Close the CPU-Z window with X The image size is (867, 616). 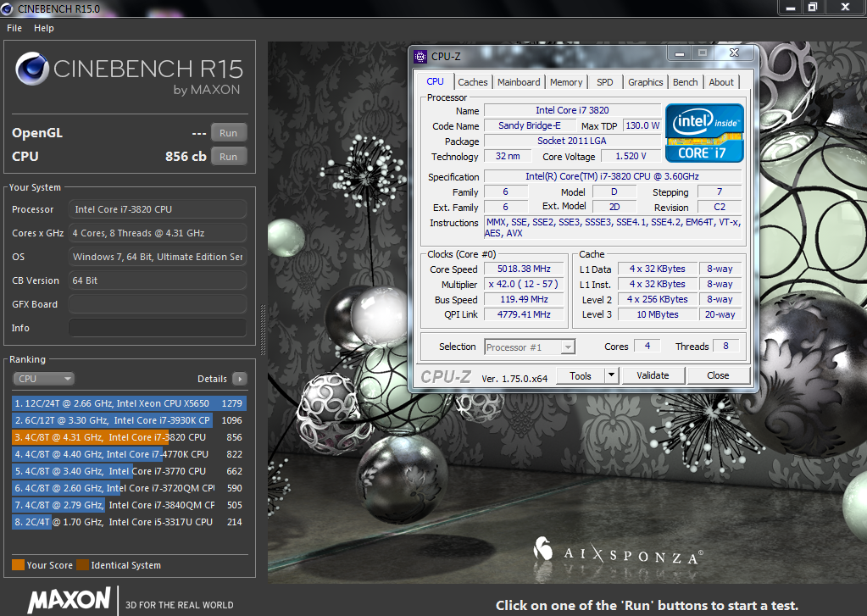pyautogui.click(x=734, y=53)
